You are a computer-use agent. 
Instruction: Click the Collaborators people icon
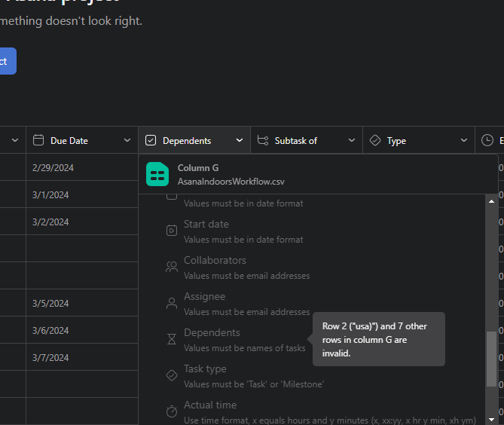(x=172, y=267)
